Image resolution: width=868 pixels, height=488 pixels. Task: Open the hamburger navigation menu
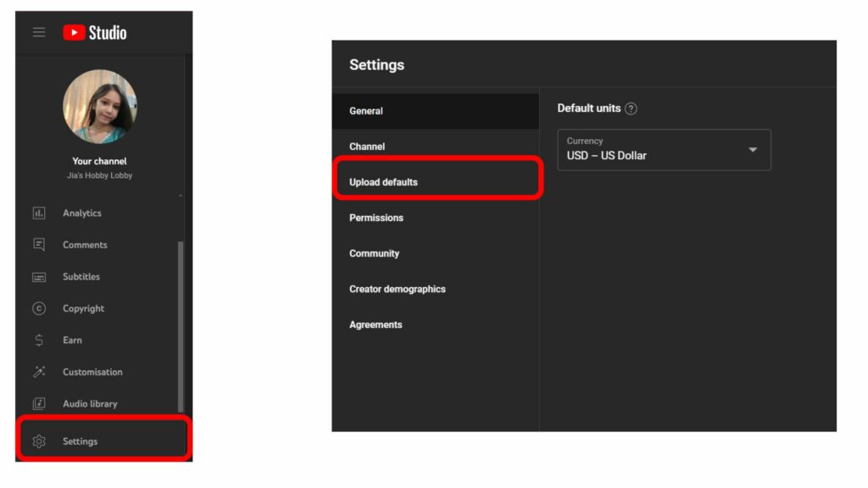38,32
